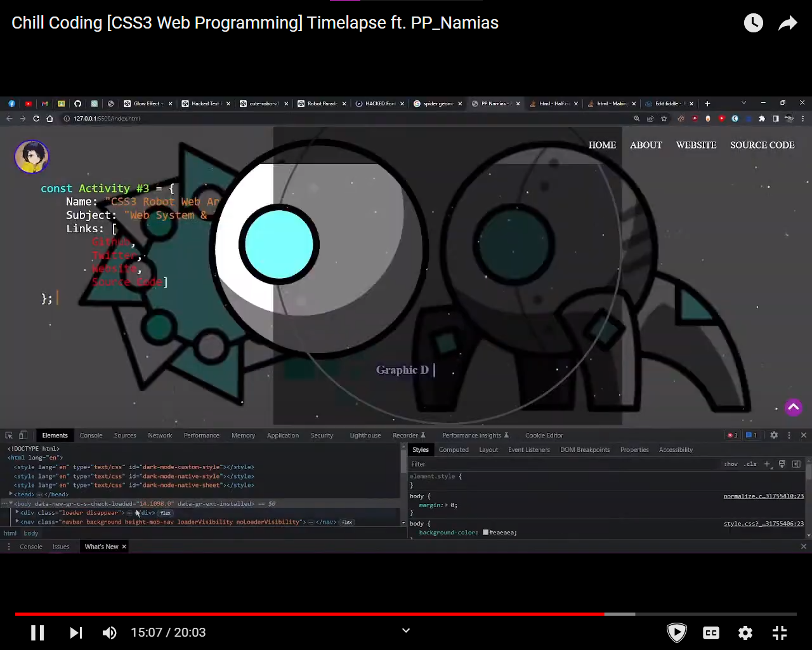Switch to the spider geometry browser tab
Image resolution: width=812 pixels, height=650 pixels.
[437, 103]
